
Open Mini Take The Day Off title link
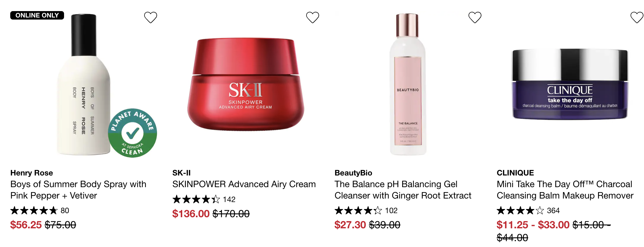click(565, 190)
